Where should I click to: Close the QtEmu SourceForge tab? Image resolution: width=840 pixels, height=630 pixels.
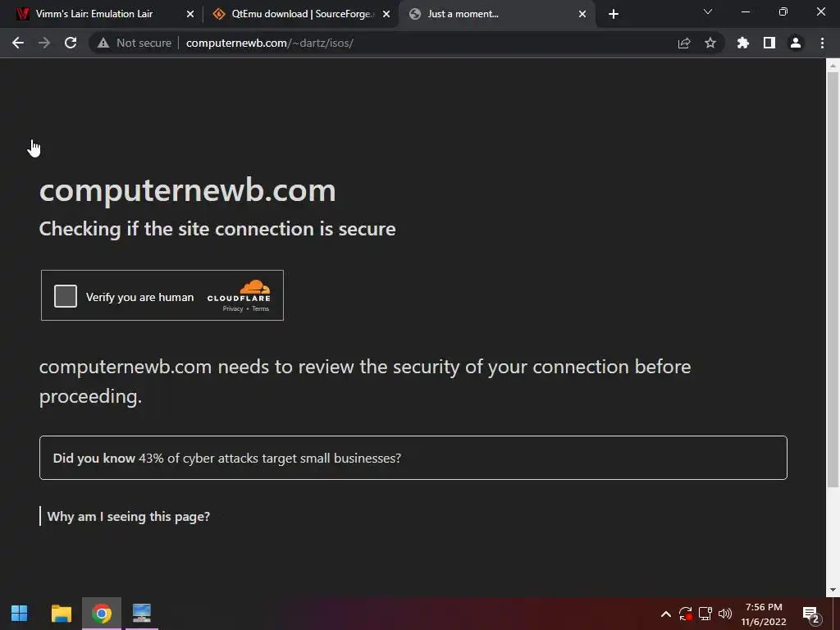click(386, 14)
